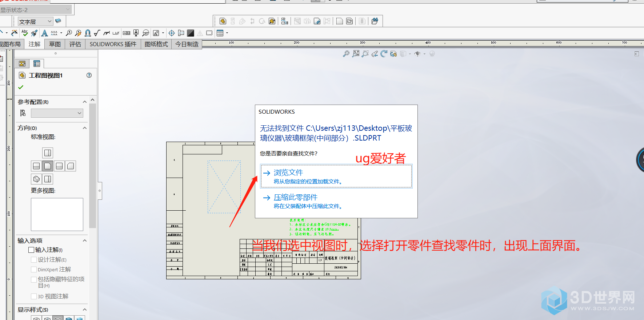644x320 pixels.
Task: Click the Linear Note Pattern icon
Action: [x=54, y=33]
